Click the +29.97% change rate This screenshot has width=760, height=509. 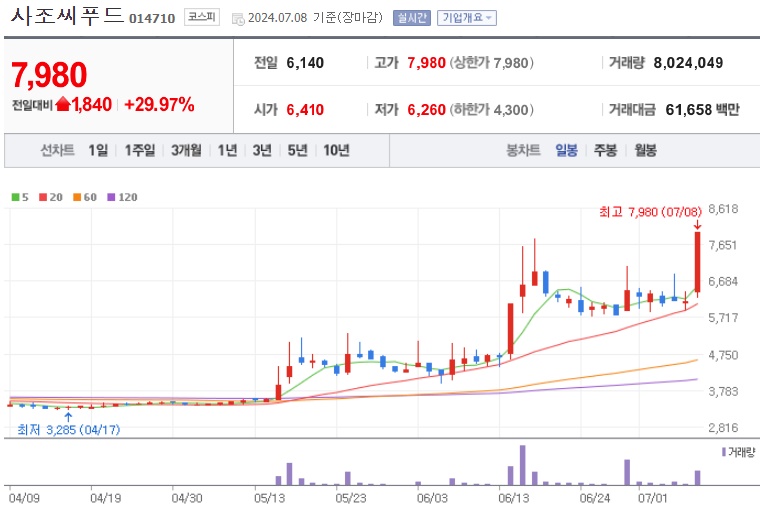click(159, 104)
